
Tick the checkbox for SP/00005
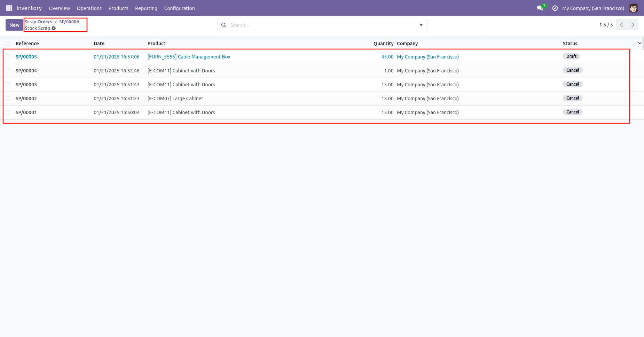[8, 57]
